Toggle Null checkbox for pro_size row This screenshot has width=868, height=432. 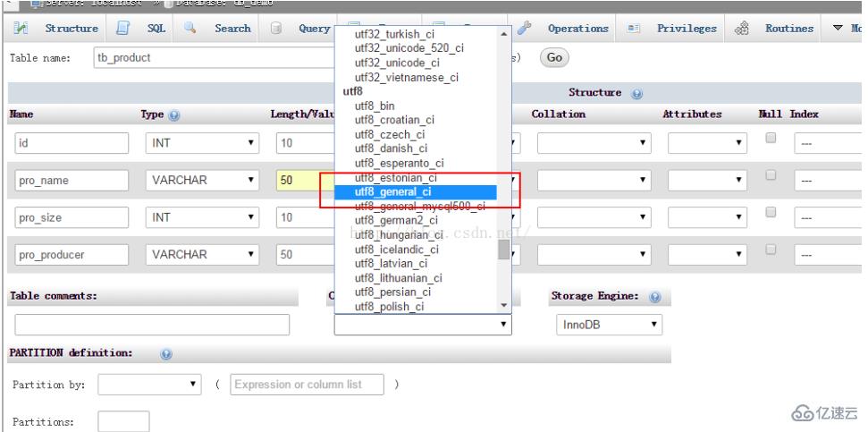click(x=771, y=213)
